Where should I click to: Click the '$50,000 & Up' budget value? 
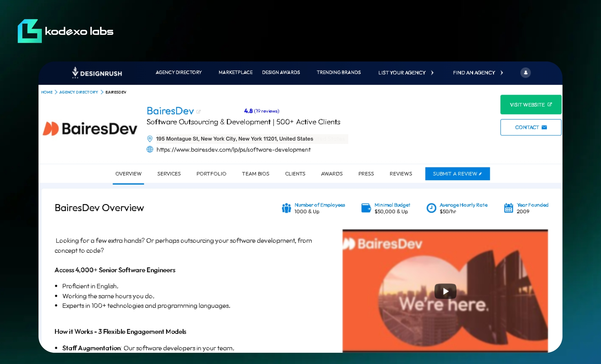coord(391,211)
